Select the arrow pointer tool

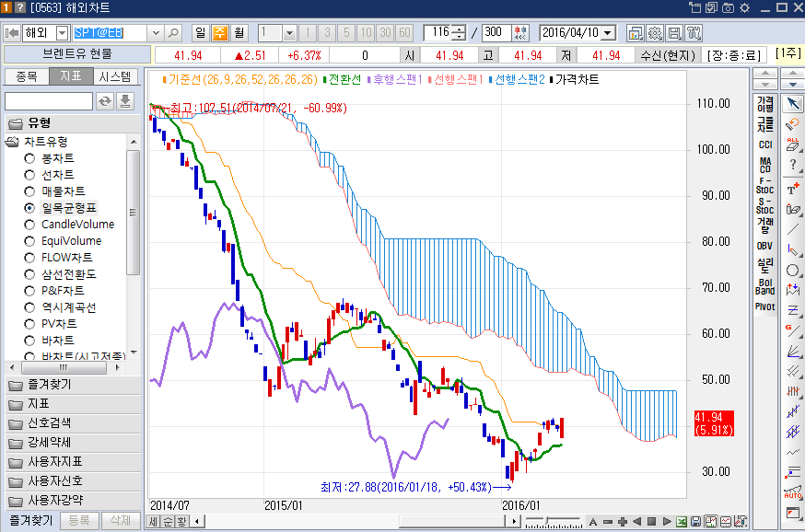(x=792, y=102)
